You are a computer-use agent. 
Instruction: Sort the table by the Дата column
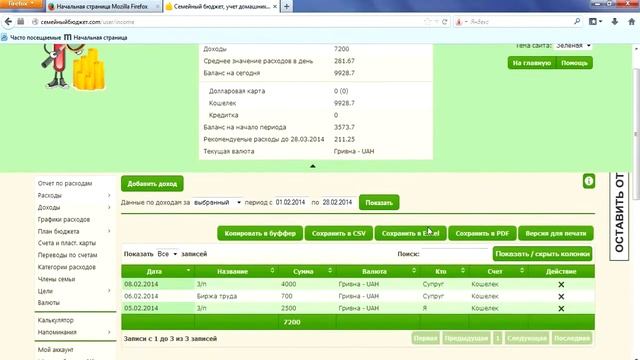pyautogui.click(x=158, y=271)
